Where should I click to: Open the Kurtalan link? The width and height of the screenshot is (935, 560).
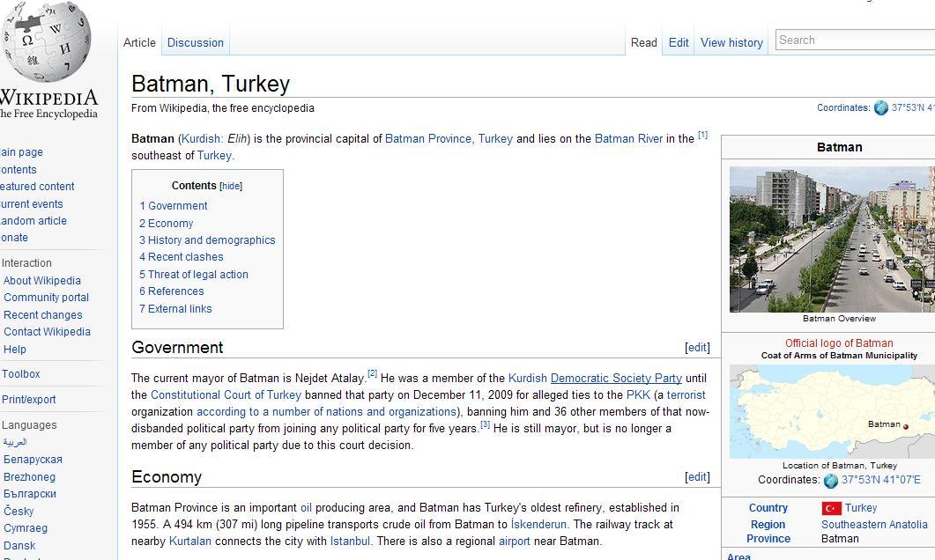[190, 542]
